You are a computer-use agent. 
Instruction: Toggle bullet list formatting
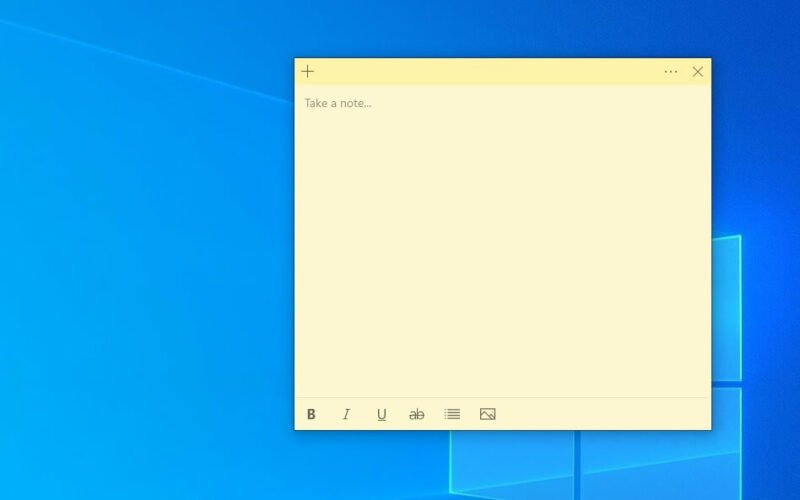452,414
